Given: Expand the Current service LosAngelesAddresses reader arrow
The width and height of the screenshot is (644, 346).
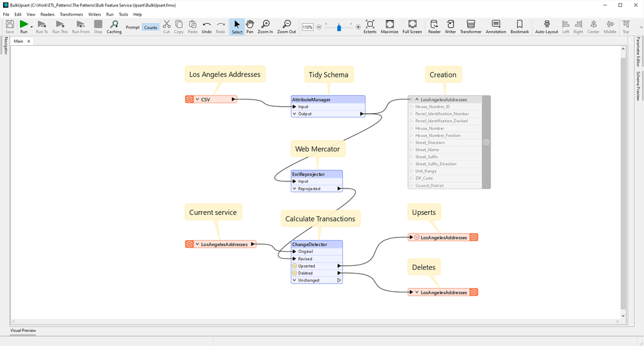Looking at the screenshot, I should (x=197, y=245).
